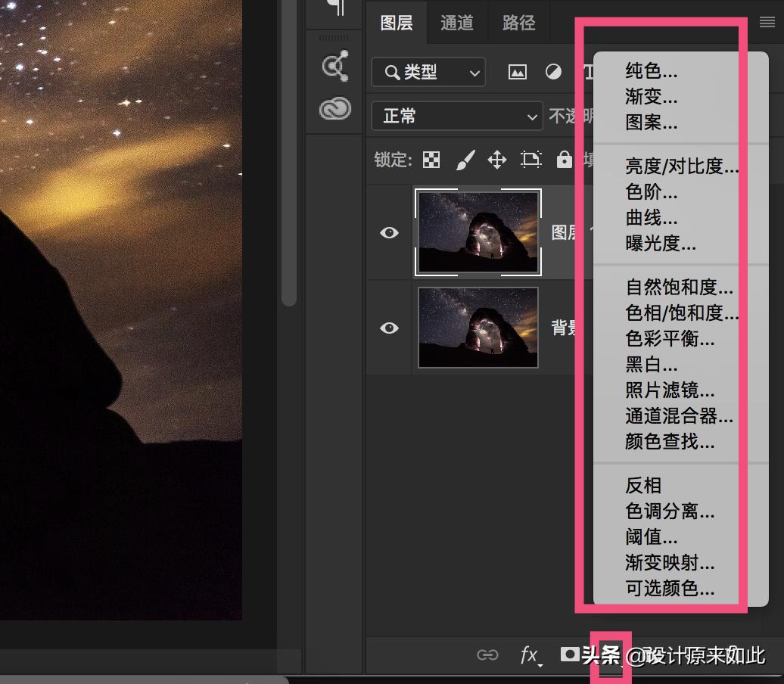The height and width of the screenshot is (684, 784).
Task: Enable lock image pixels brush icon
Action: point(465,160)
